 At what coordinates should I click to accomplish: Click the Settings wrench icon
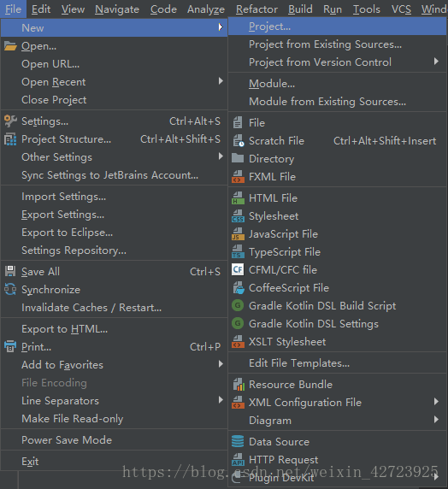10,121
